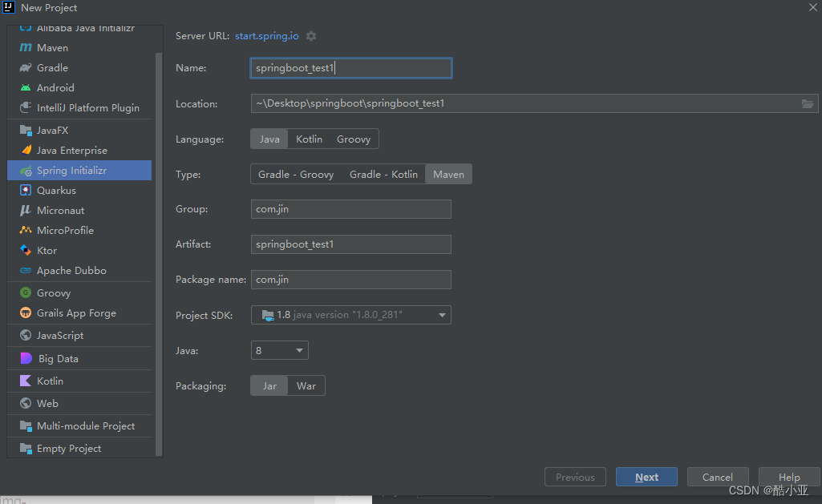
Task: Select Multi-module Project entry in the generators list
Action: tap(79, 426)
